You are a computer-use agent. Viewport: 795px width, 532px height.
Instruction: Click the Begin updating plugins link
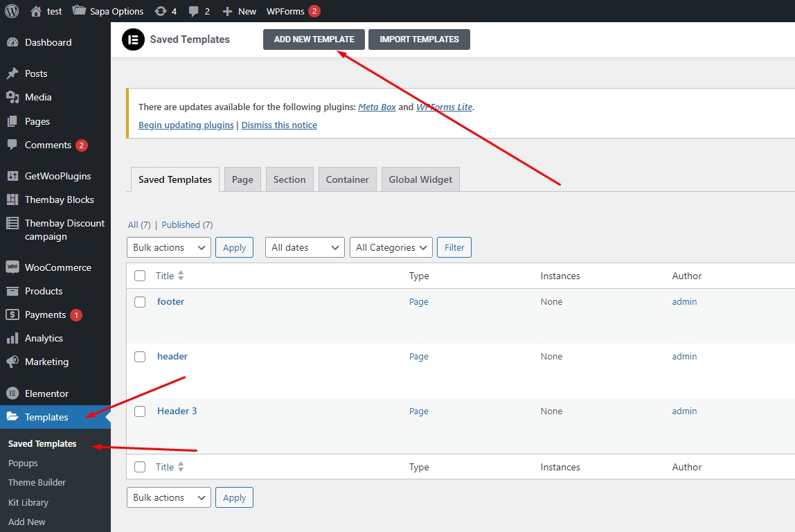(186, 125)
